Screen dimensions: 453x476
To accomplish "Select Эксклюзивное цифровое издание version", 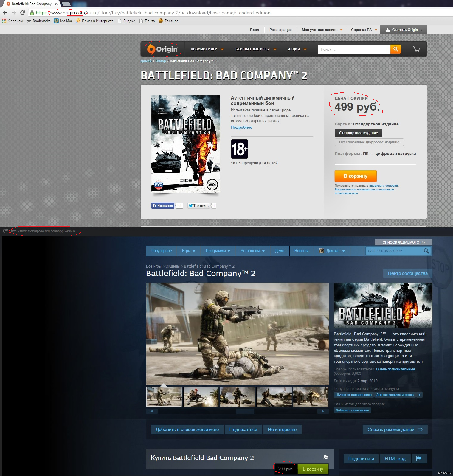I will (x=369, y=142).
